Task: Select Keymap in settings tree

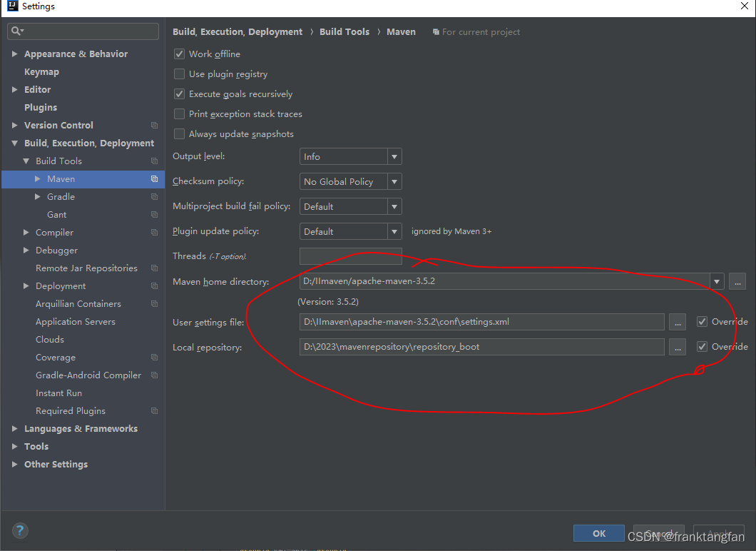Action: pos(41,72)
